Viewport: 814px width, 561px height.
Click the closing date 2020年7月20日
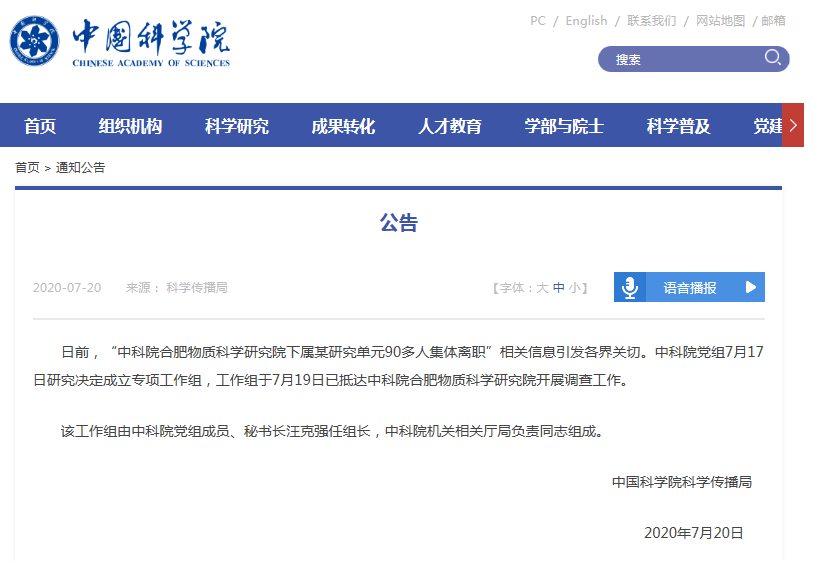pyautogui.click(x=694, y=532)
